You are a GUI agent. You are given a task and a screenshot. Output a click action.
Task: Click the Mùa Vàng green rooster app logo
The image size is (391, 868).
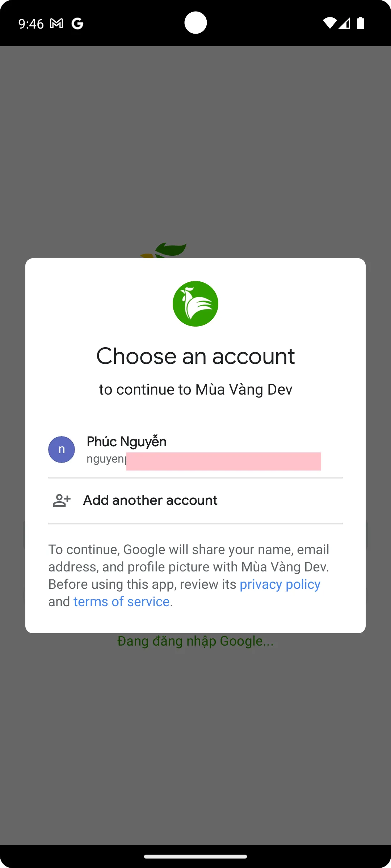195,304
